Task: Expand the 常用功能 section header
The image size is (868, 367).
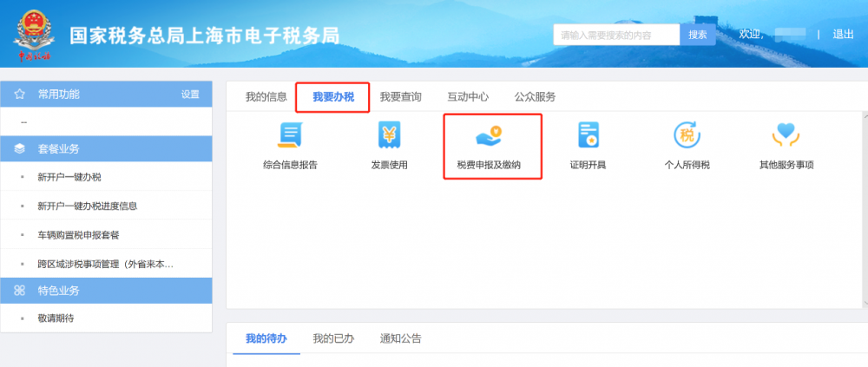Action: [59, 95]
